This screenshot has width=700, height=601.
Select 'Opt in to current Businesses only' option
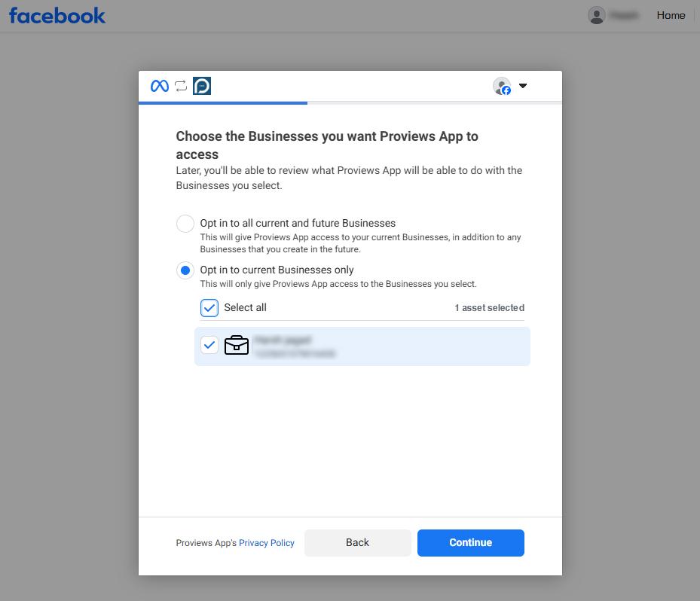(185, 270)
